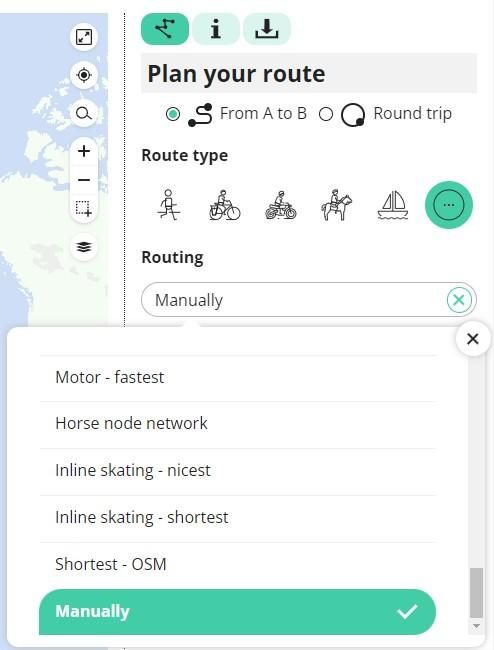Click the routing list scrollbar thumb
Screen dimensions: 494x650
click(x=476, y=593)
